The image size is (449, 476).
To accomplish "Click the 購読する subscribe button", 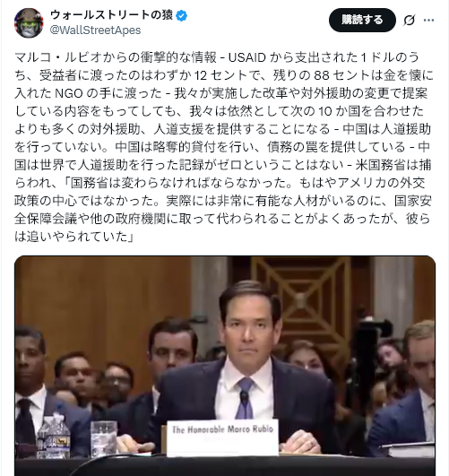I will pos(362,20).
